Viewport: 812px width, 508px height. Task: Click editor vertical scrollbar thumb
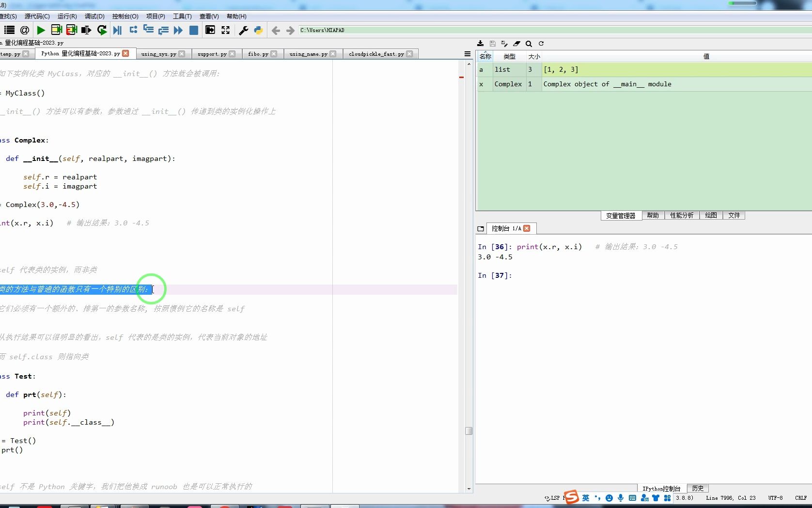[468, 431]
